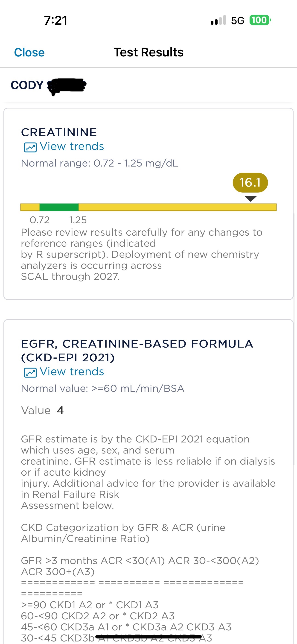Viewport: 297px width, 644px height.
Task: Tap the home indicator bar at bottom
Action: [148, 636]
